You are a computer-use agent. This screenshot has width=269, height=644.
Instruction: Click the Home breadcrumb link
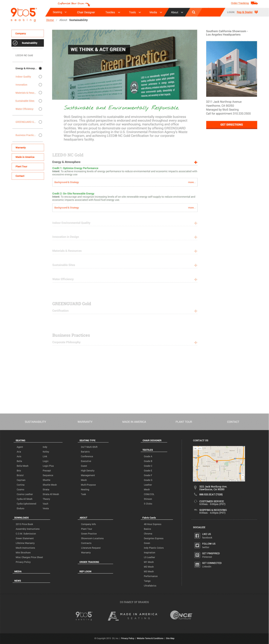[50, 20]
